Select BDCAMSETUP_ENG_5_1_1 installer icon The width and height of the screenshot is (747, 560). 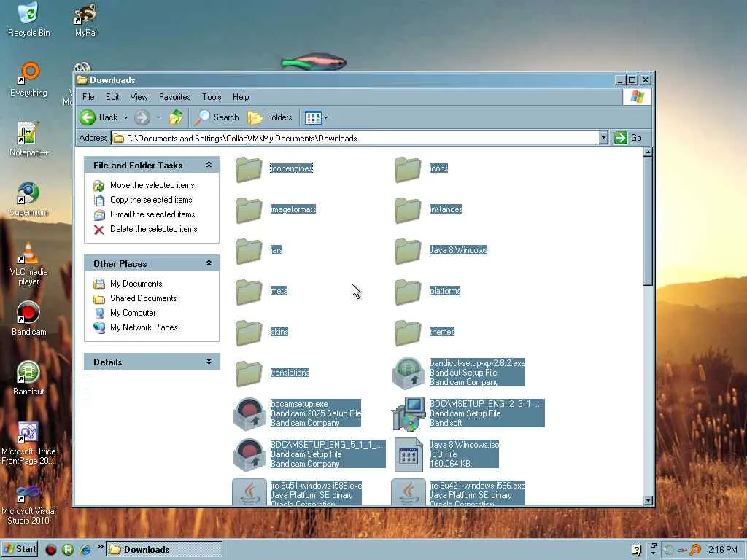click(249, 455)
